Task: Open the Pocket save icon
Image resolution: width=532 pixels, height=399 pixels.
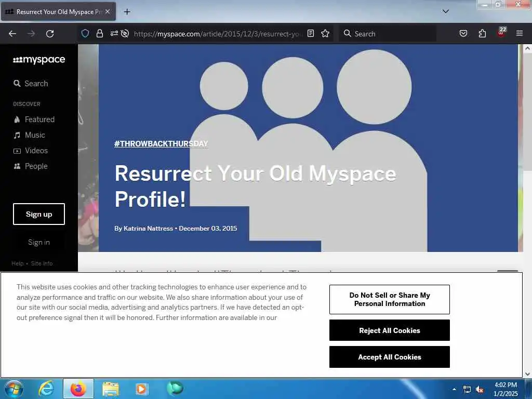Action: pos(463,33)
